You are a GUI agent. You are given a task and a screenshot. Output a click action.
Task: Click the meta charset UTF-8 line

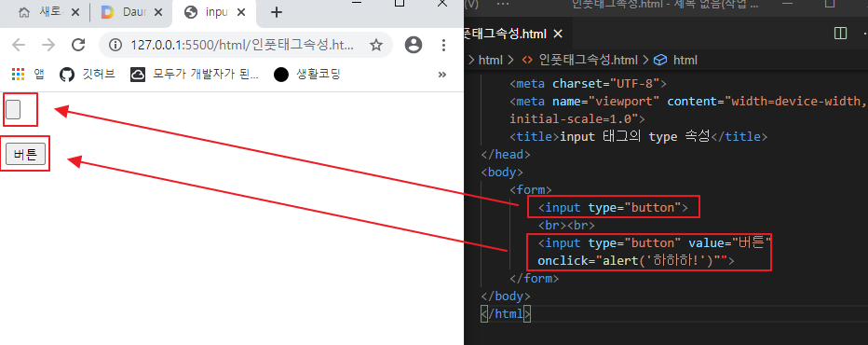(x=588, y=84)
